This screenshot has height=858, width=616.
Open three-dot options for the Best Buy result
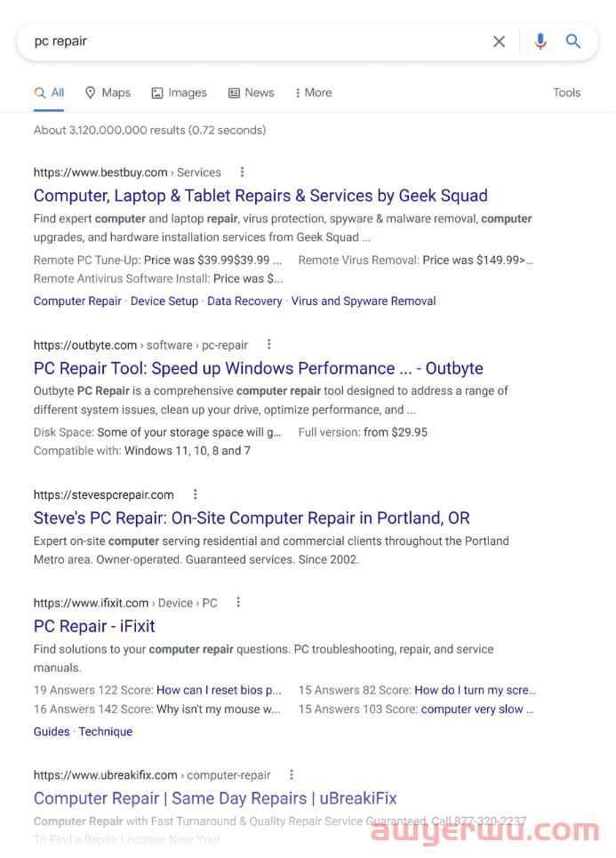[x=242, y=172]
